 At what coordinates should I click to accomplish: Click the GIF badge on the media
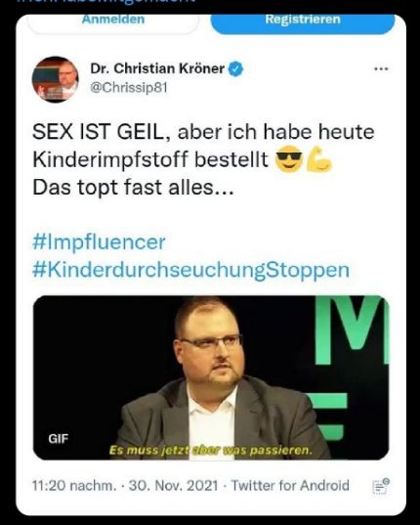pos(59,439)
